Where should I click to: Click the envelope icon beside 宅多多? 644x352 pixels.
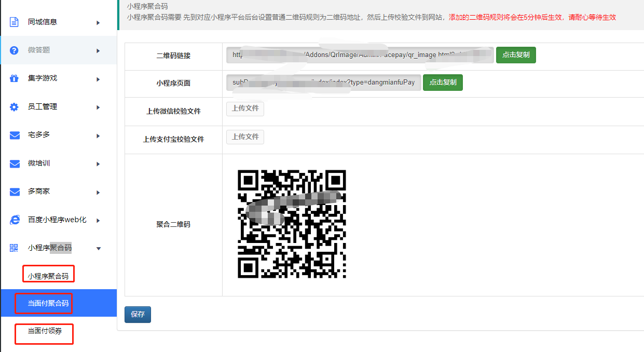tap(15, 135)
